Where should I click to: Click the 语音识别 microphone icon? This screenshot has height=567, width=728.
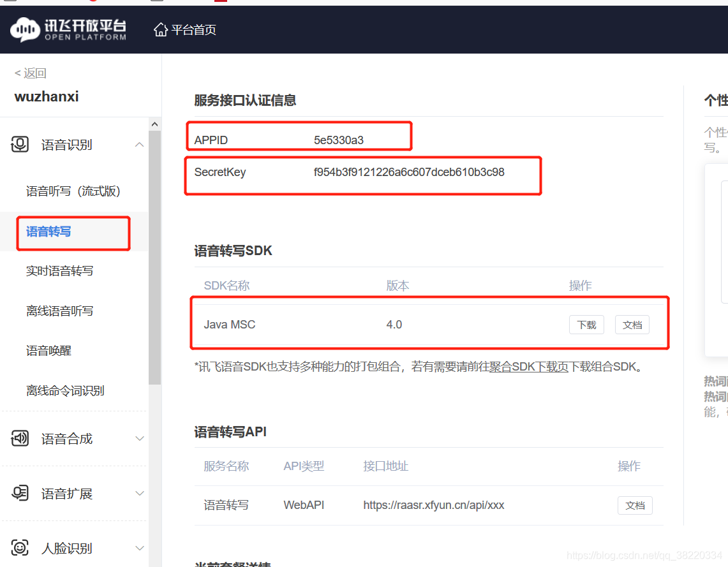coord(20,144)
